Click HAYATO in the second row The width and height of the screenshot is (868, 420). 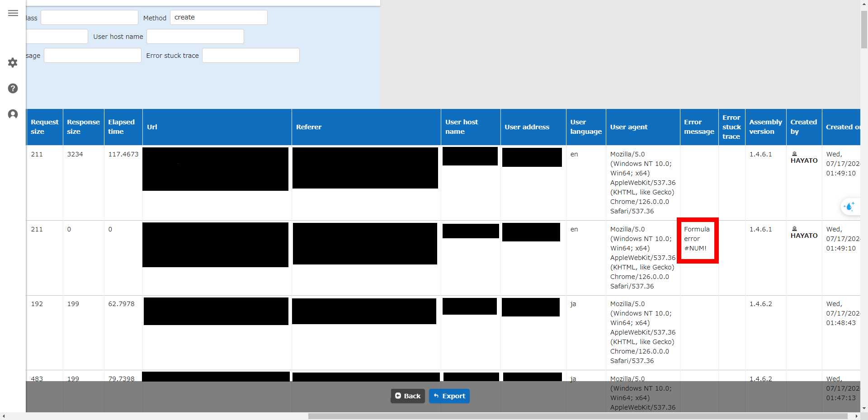coord(804,236)
